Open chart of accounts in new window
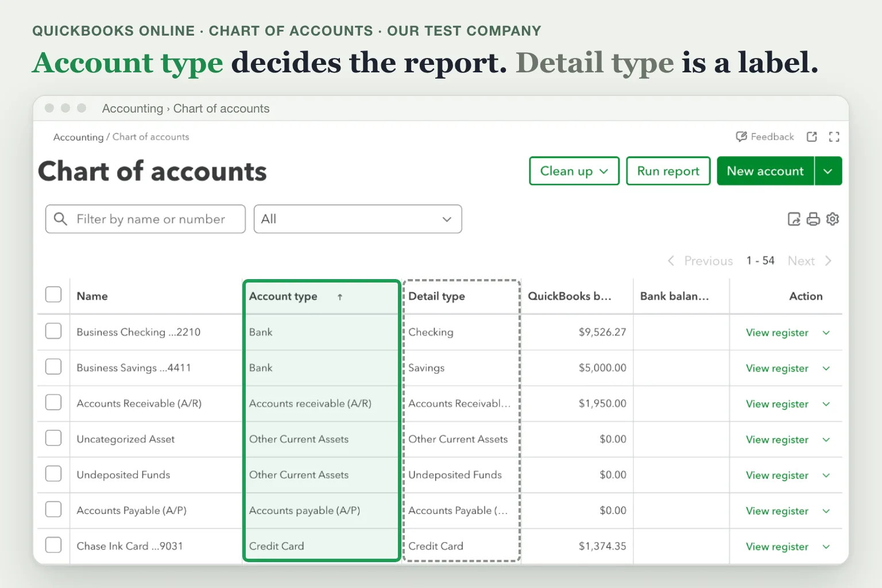 812,137
